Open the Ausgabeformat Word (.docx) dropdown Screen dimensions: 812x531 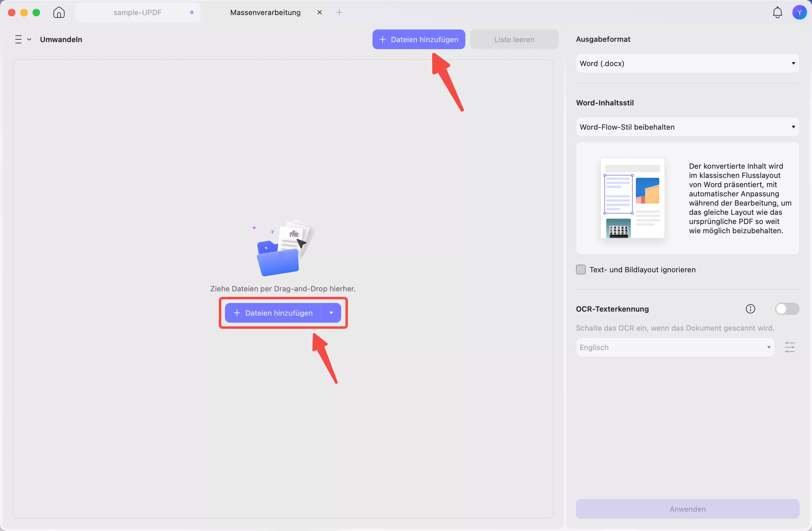[687, 63]
